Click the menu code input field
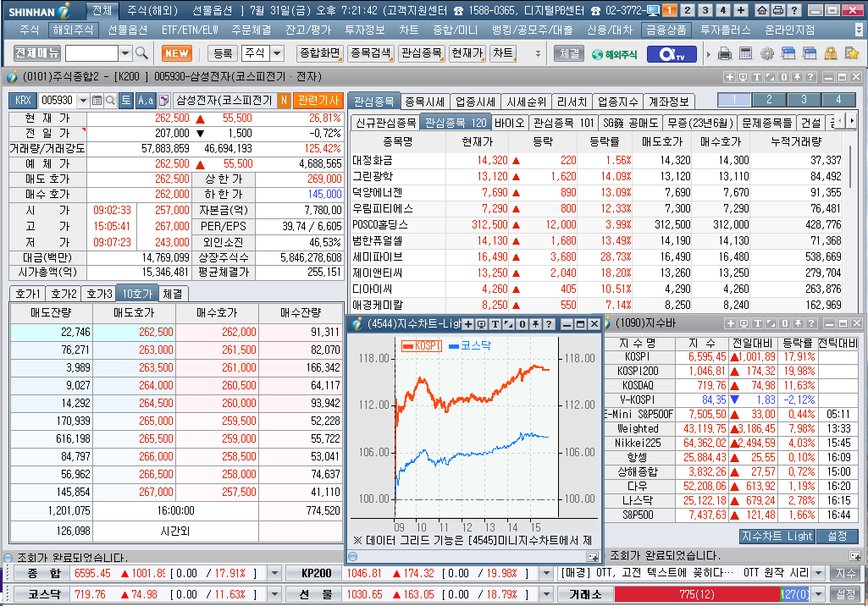 (x=92, y=53)
